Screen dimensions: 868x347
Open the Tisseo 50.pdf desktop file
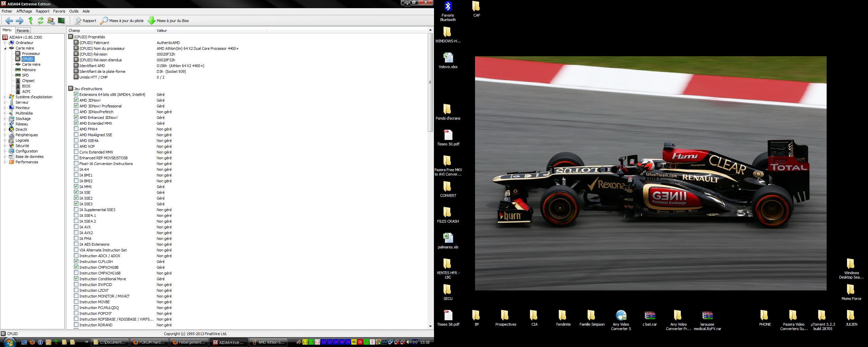tap(448, 138)
